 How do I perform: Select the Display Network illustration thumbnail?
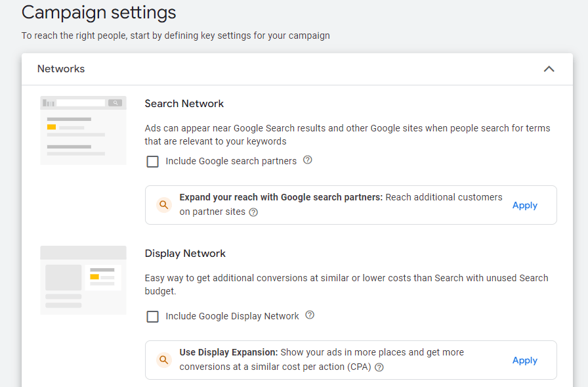tap(83, 280)
